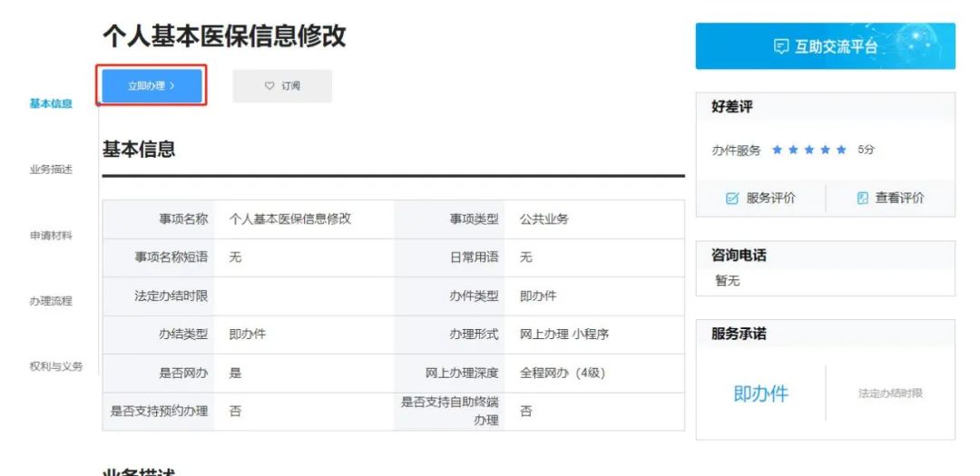Click the 5分 rating score

coord(867,151)
